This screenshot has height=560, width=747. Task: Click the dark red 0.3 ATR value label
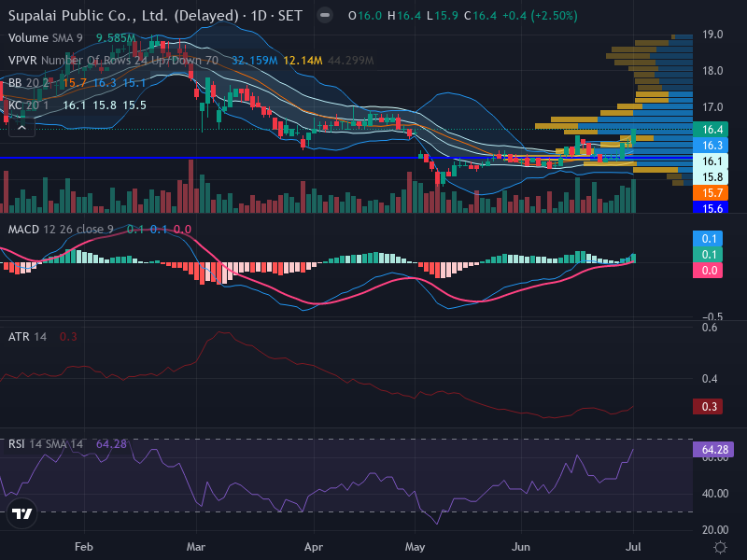[x=708, y=407]
